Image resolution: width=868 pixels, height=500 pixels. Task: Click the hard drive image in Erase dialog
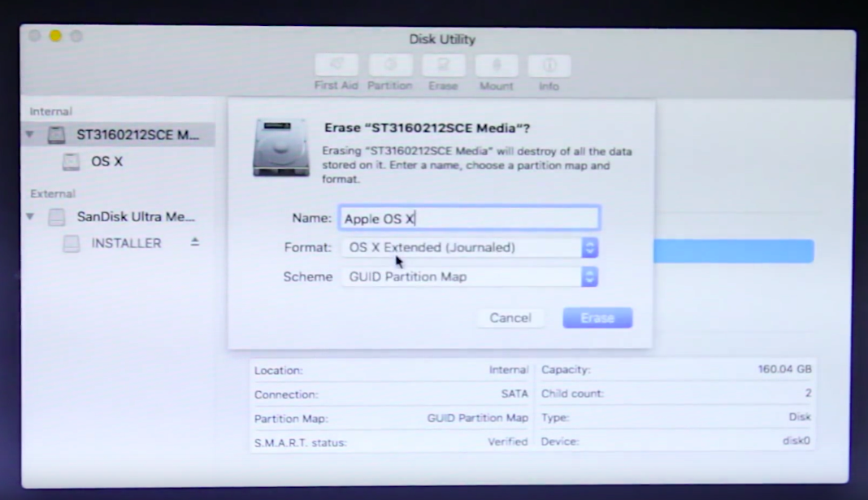click(281, 147)
